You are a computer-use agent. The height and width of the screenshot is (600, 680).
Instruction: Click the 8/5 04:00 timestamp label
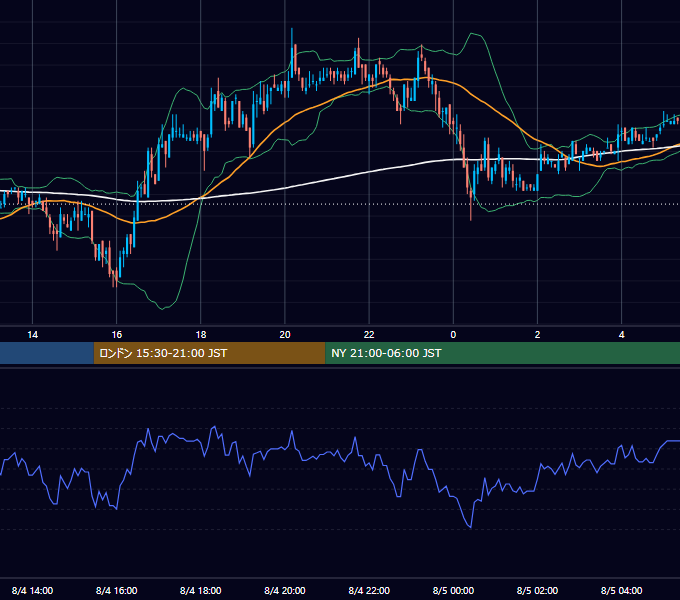621,590
